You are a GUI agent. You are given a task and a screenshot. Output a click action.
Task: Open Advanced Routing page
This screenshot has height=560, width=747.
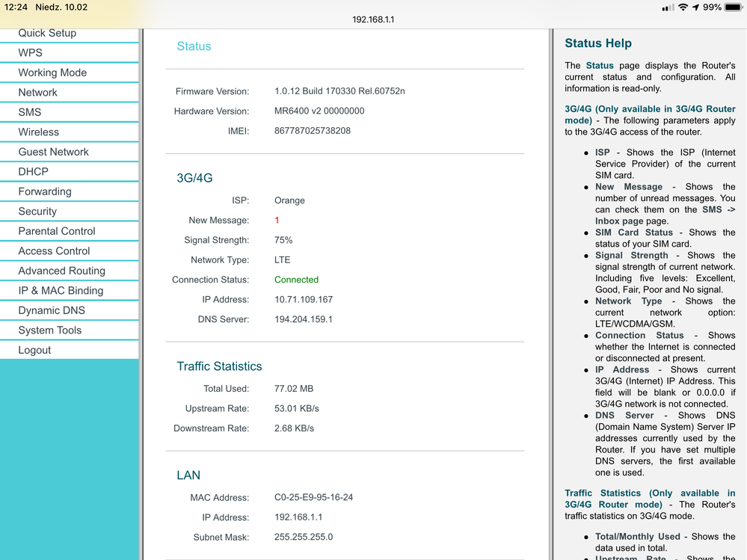click(x=62, y=271)
